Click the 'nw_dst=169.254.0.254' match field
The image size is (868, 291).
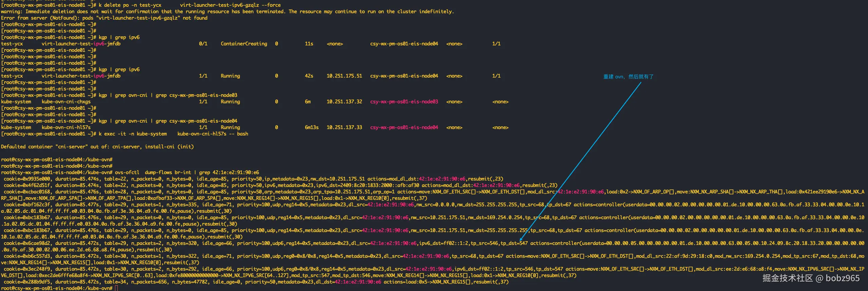[x=495, y=217]
